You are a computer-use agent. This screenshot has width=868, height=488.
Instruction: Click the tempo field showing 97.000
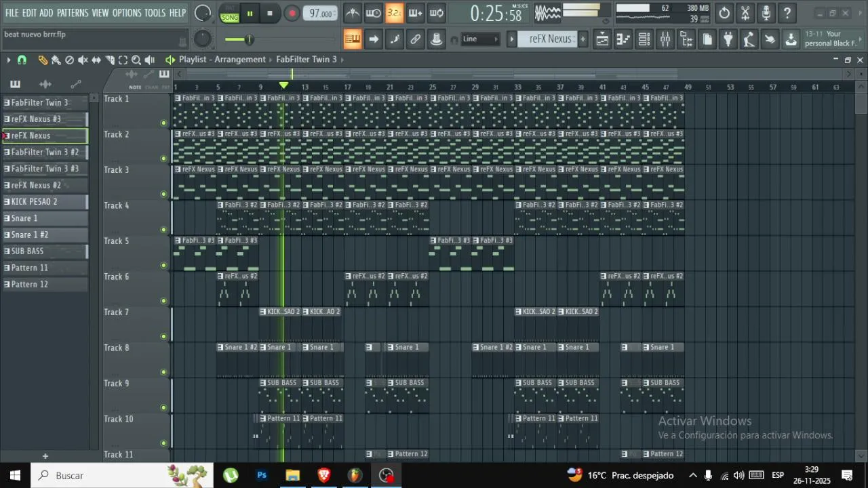pyautogui.click(x=320, y=13)
